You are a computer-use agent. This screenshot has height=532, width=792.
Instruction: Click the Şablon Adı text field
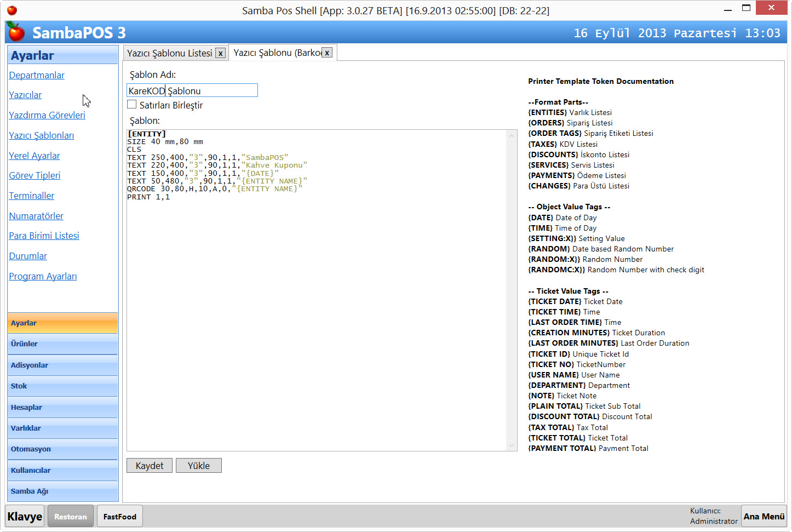pyautogui.click(x=192, y=90)
